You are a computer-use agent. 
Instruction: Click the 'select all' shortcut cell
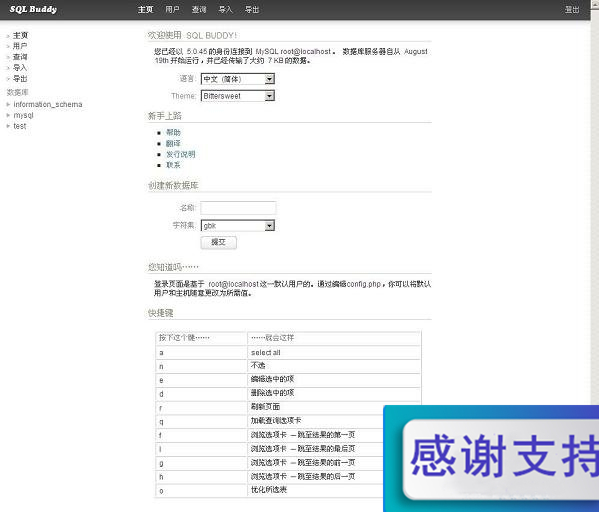333,352
